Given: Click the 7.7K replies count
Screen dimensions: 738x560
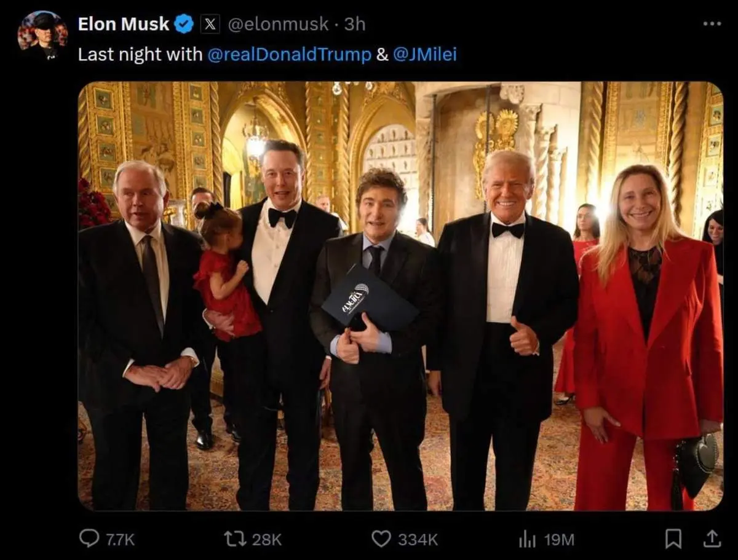Looking at the screenshot, I should (x=120, y=540).
